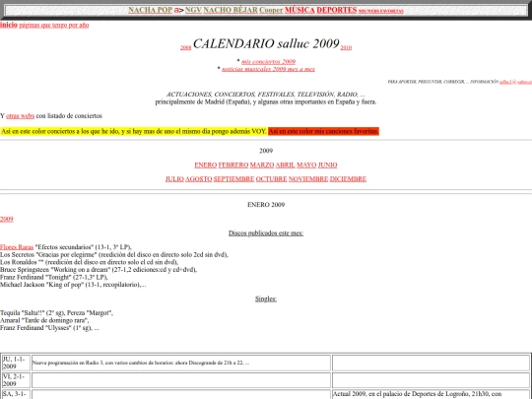Open 'mis webs favoritas' link
Image resolution: width=532 pixels, height=399 pixels.
pyautogui.click(x=381, y=11)
